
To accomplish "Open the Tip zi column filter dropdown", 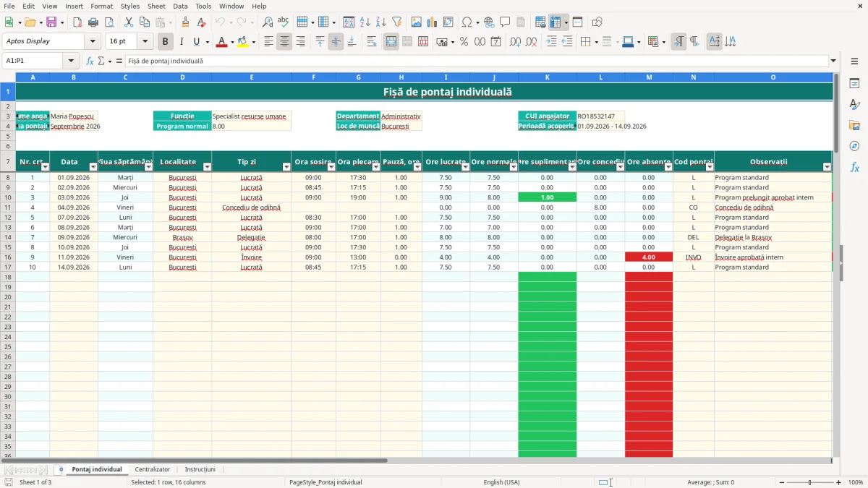I will (286, 167).
